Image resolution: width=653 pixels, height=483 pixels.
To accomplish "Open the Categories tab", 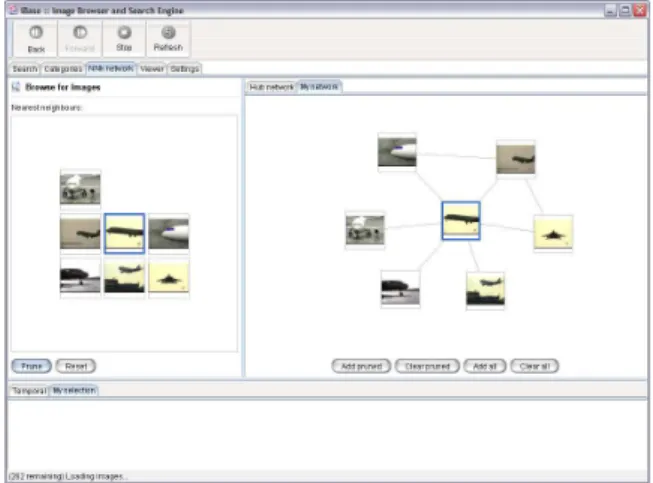I will point(63,69).
